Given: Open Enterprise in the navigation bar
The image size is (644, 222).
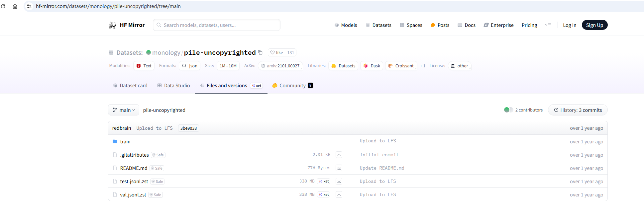Looking at the screenshot, I should [x=499, y=25].
